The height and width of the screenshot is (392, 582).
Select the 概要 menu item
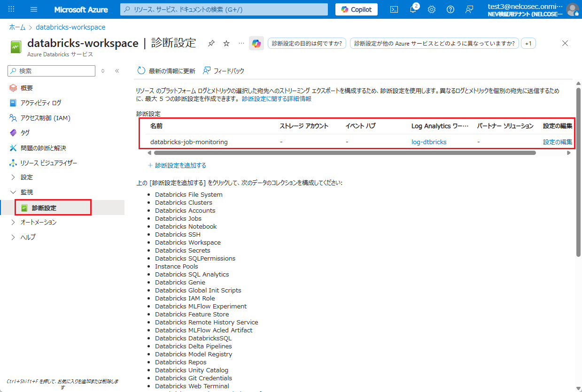click(x=27, y=88)
